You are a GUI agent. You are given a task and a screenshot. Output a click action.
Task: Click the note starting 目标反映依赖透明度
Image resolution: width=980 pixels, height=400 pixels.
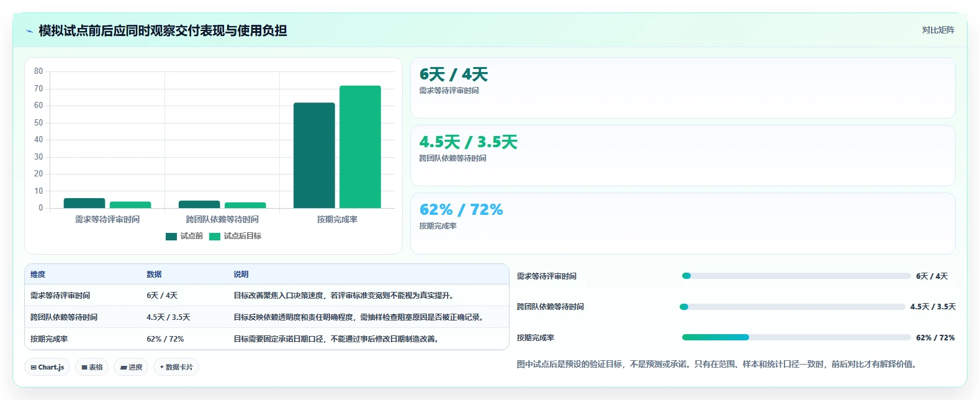[360, 317]
